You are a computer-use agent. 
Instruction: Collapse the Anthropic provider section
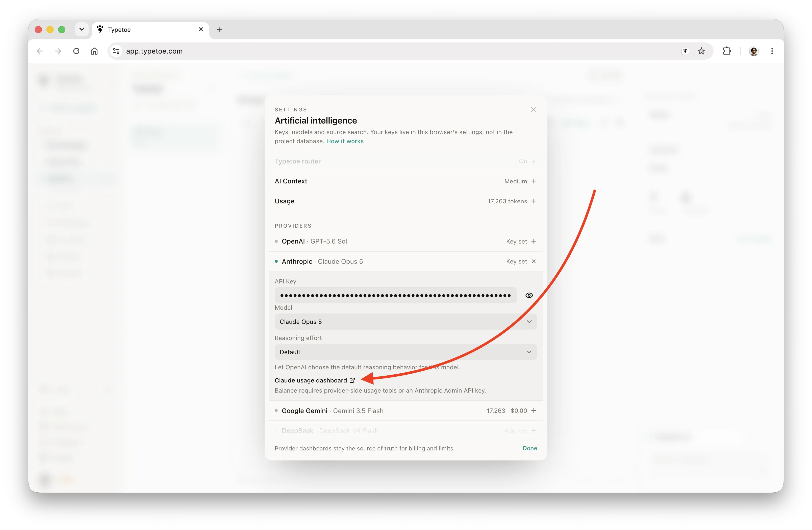point(534,261)
